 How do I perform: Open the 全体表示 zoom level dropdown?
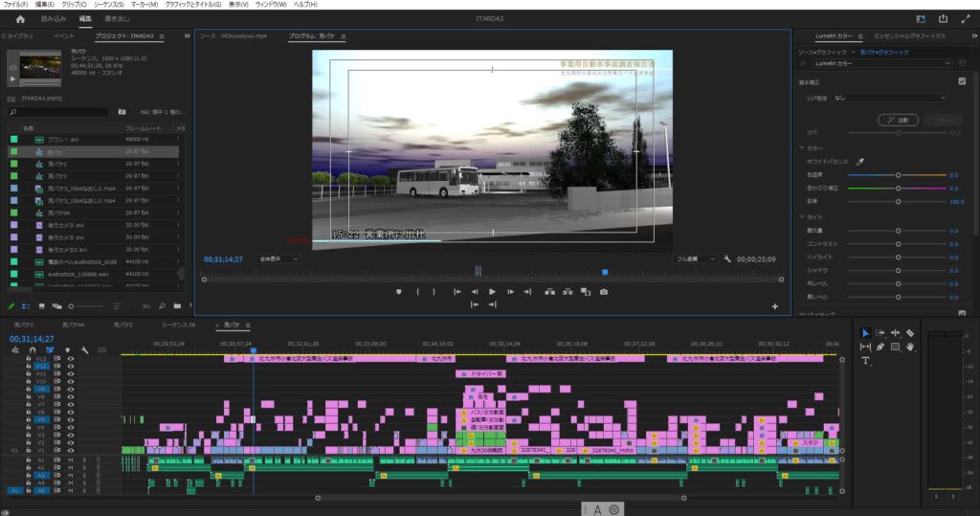[x=278, y=258]
